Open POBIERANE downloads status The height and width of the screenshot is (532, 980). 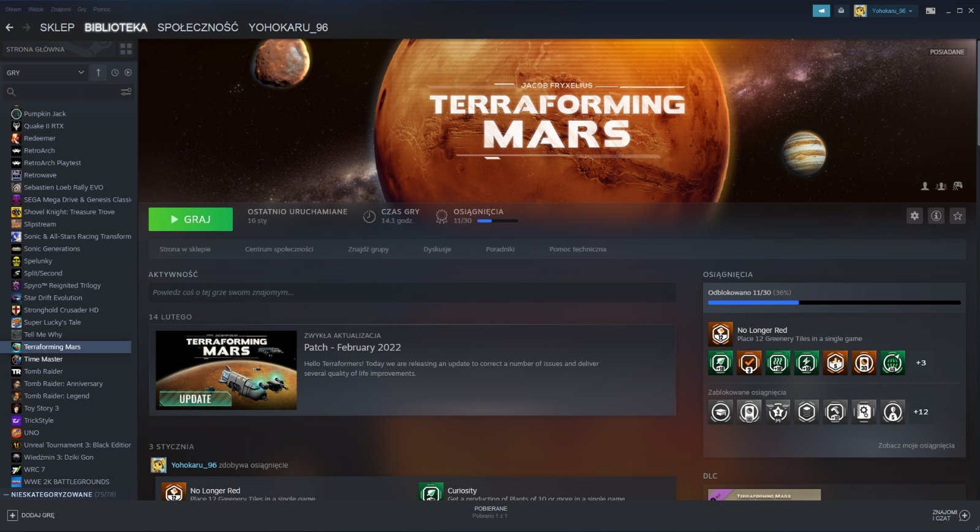point(491,512)
